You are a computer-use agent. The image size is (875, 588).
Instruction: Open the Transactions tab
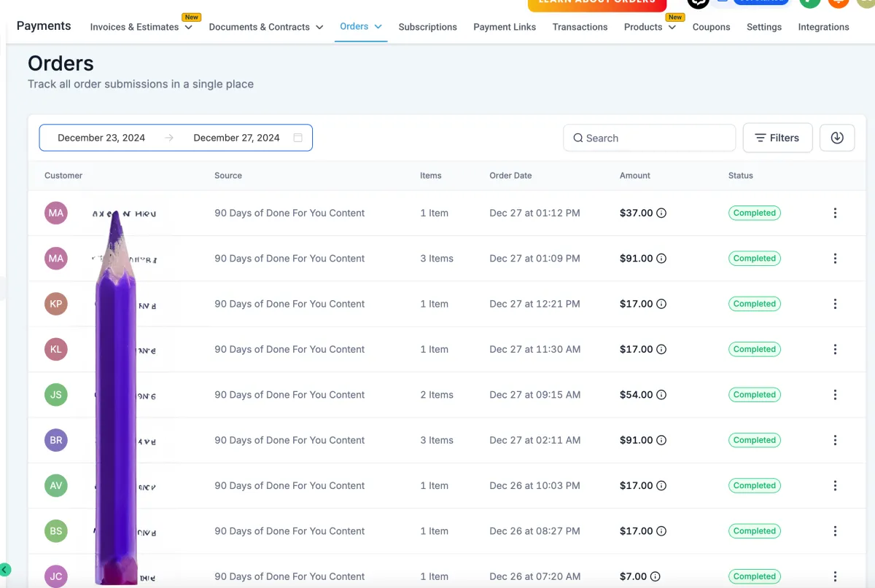(x=580, y=27)
